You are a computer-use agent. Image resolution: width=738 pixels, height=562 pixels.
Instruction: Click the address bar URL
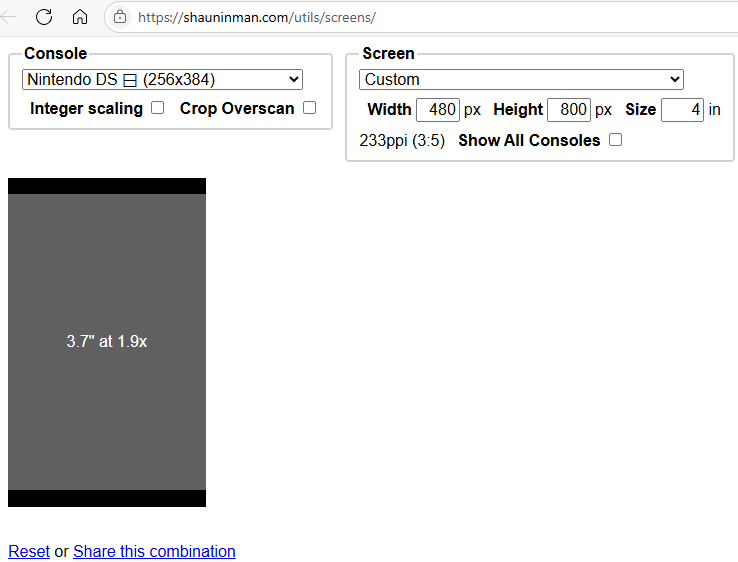coord(257,17)
